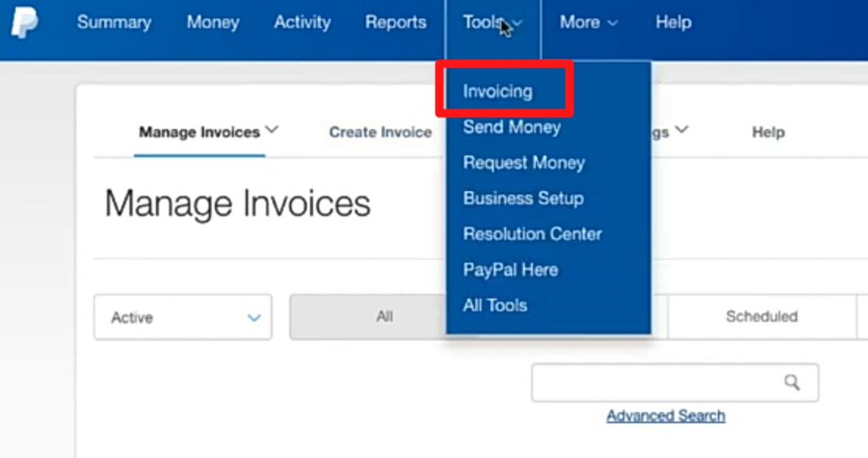Screen dimensions: 868x458
Task: Open the Tools dropdown chevron
Action: pos(517,22)
